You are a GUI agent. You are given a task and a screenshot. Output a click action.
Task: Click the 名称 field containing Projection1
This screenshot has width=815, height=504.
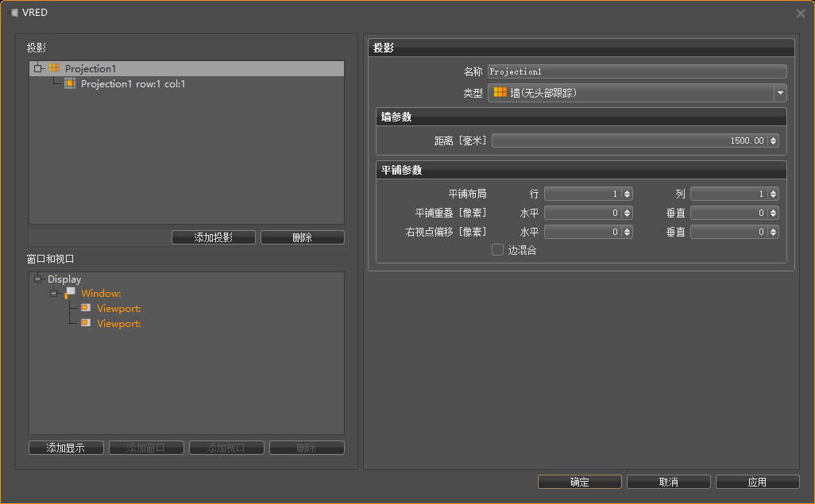637,71
